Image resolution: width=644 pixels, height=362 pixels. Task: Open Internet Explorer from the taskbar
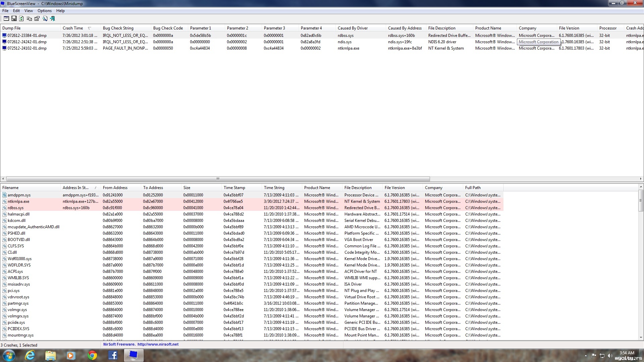click(30, 355)
